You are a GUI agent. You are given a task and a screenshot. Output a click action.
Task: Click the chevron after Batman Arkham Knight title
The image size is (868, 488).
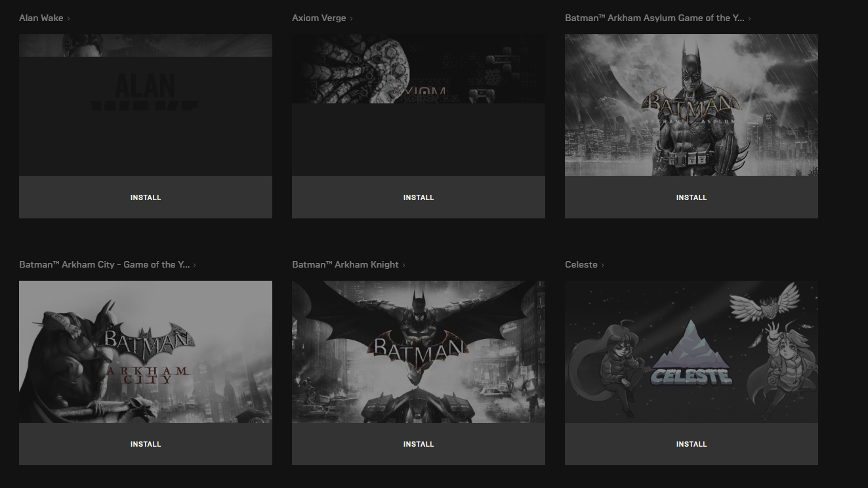click(x=404, y=265)
